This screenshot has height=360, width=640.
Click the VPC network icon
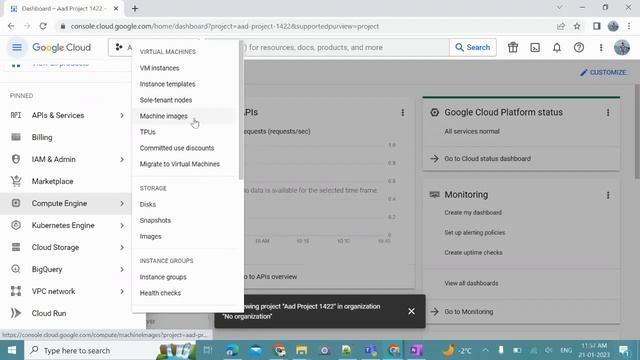[x=16, y=291]
